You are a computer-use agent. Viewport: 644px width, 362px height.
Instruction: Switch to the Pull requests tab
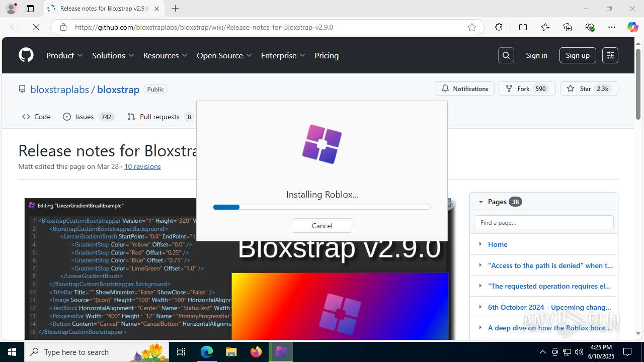click(160, 117)
